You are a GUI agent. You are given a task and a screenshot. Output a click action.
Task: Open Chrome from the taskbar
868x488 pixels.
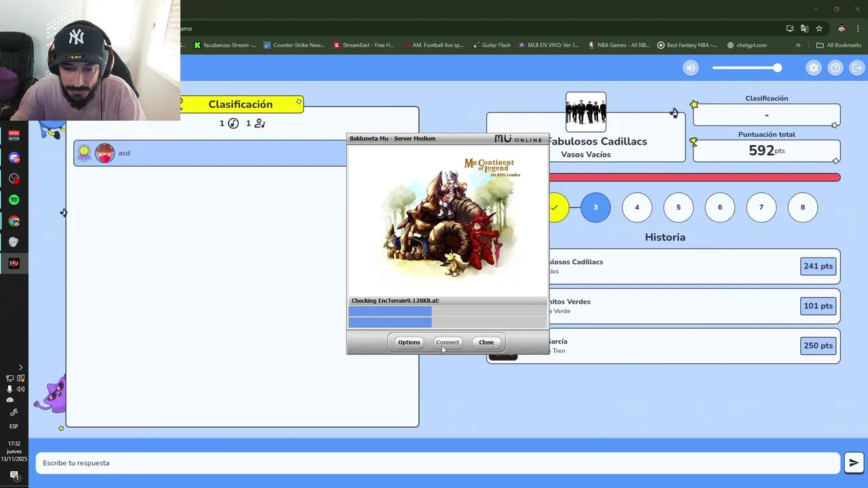coord(14,221)
